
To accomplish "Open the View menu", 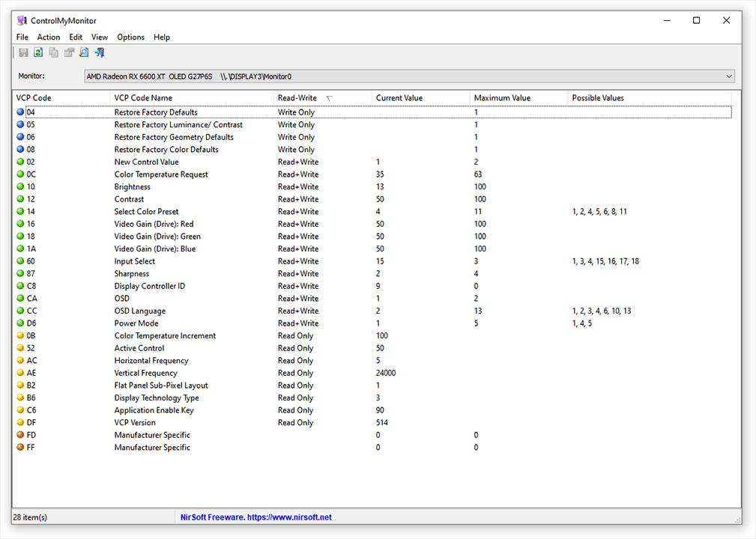I will point(100,37).
